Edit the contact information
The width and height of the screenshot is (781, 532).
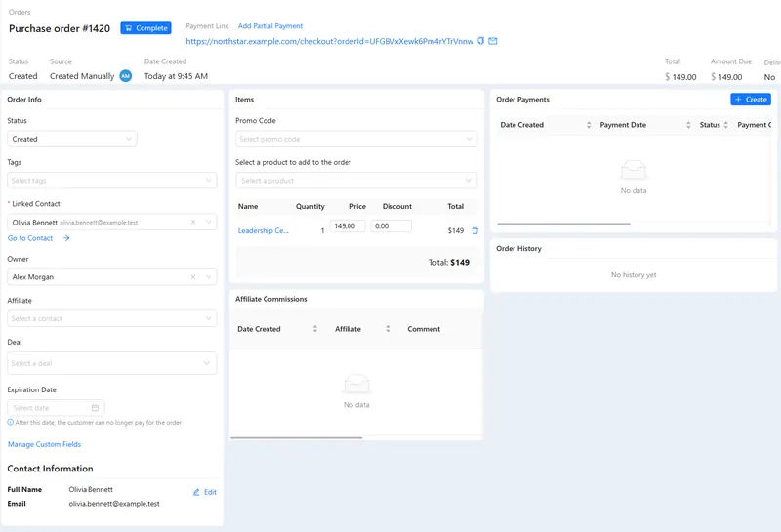tap(205, 492)
